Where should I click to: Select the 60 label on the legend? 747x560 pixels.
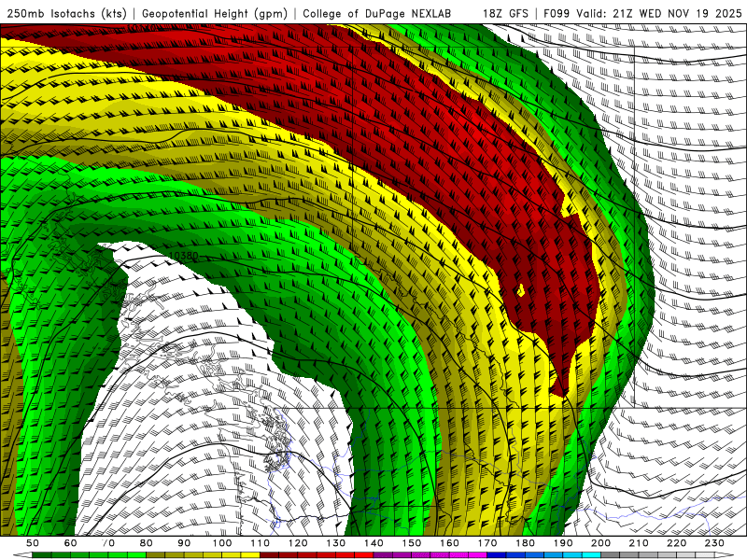(x=70, y=543)
